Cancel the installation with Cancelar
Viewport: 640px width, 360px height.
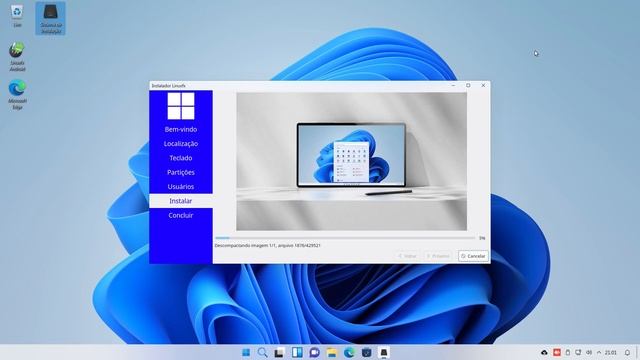(x=473, y=256)
